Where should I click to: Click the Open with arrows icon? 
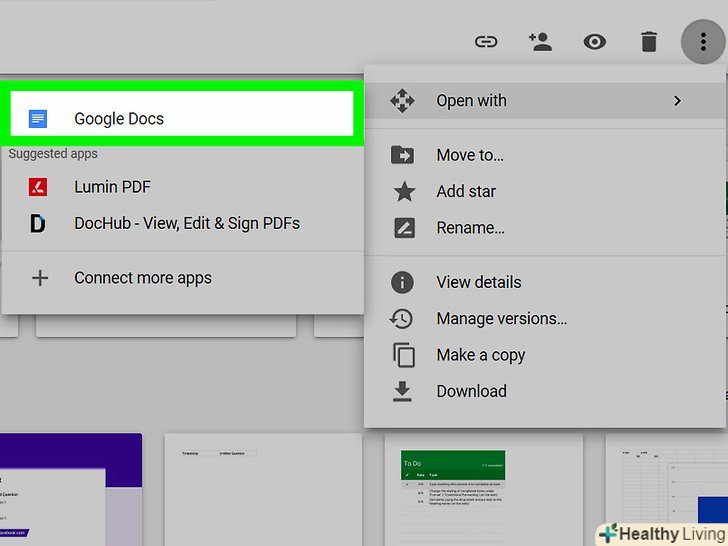coord(402,101)
